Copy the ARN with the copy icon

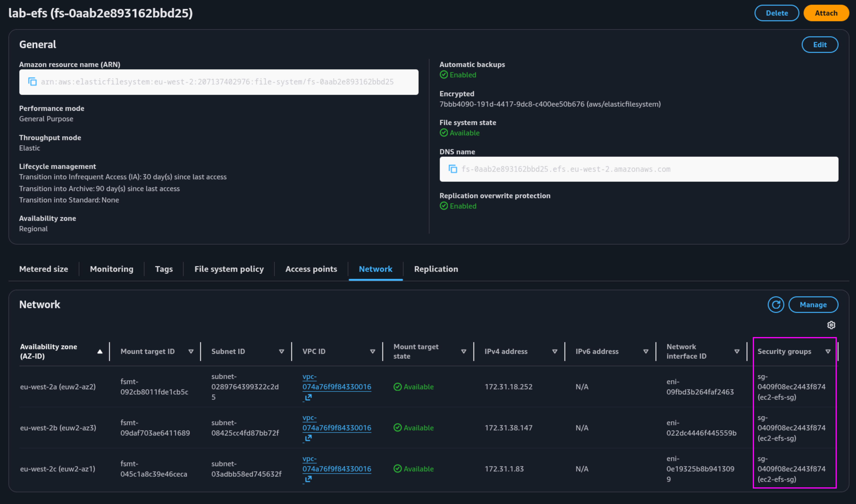[32, 82]
